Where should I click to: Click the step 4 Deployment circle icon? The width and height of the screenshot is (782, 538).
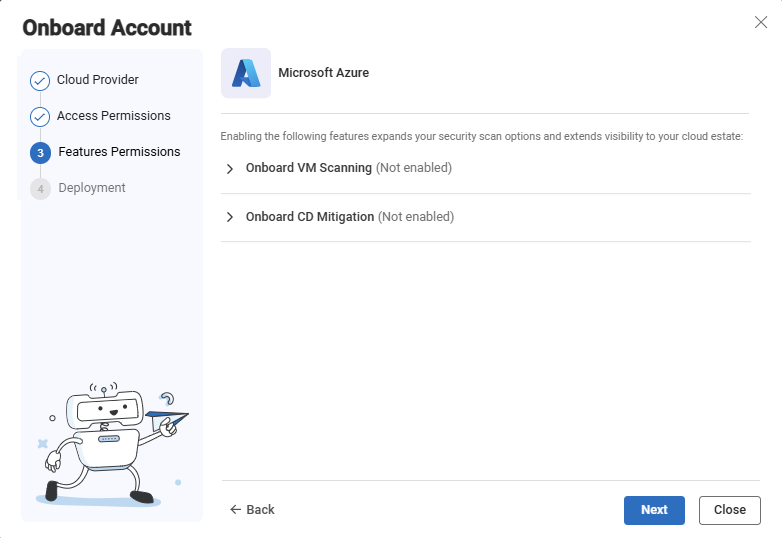point(40,189)
